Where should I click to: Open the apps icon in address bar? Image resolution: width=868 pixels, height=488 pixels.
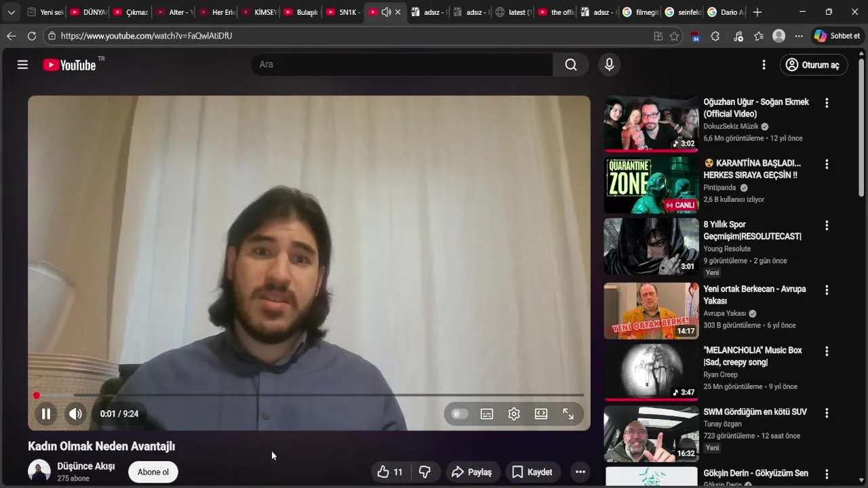pos(658,36)
